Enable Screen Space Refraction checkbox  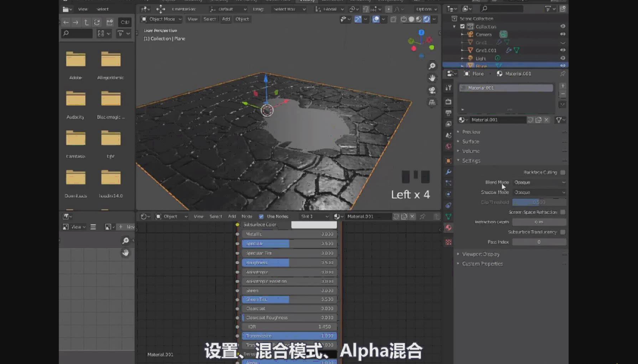tap(562, 212)
